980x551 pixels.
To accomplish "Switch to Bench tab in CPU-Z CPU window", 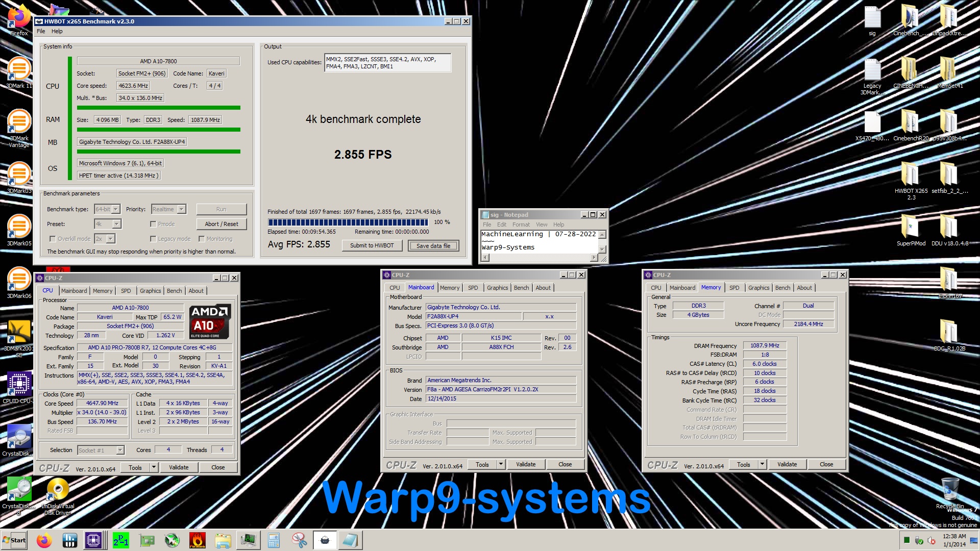I will (174, 291).
